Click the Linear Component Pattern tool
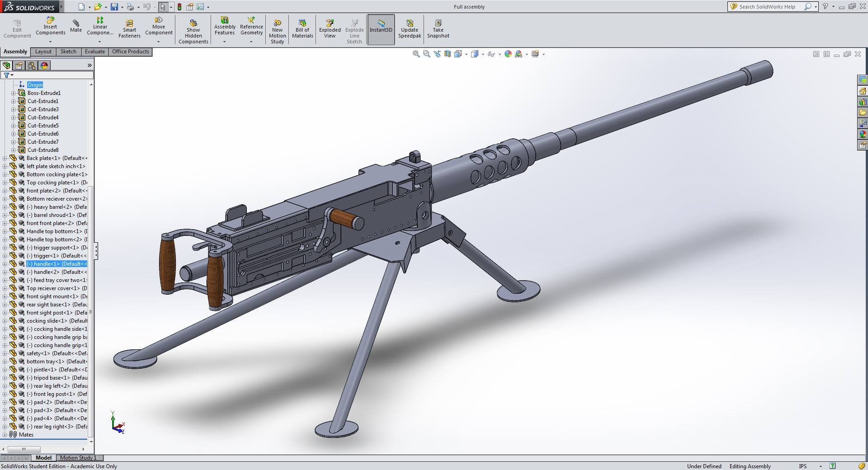The image size is (868, 470). point(100,26)
